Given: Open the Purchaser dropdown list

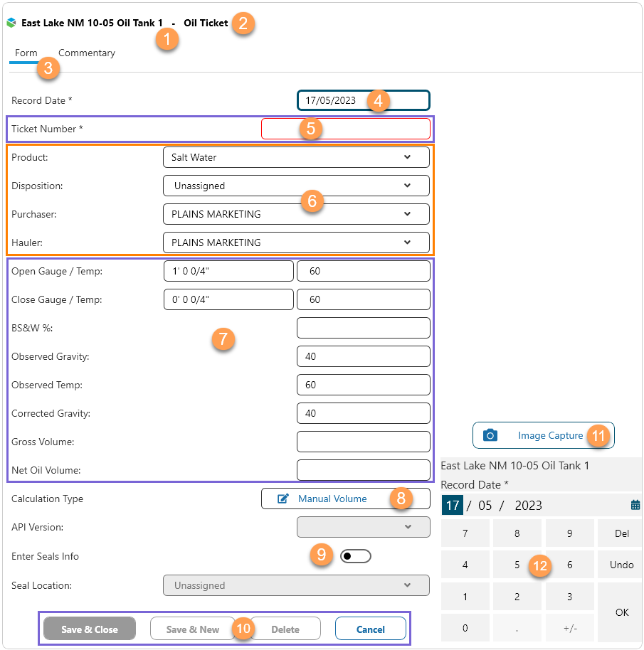Looking at the screenshot, I should tap(407, 214).
